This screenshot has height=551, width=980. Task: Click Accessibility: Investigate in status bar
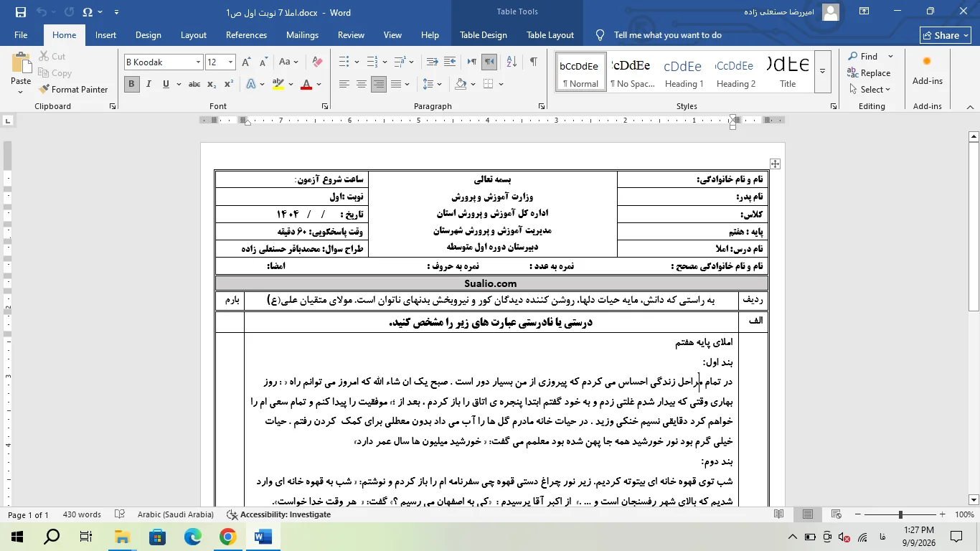coord(278,514)
